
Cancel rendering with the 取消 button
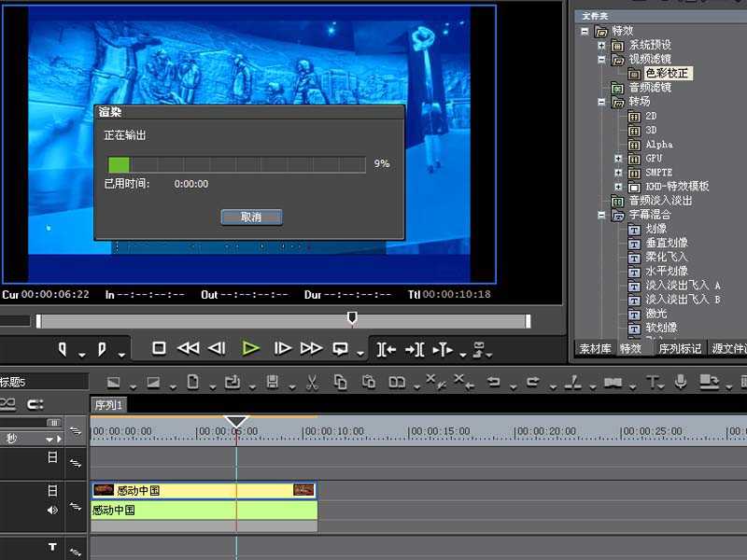click(x=251, y=217)
